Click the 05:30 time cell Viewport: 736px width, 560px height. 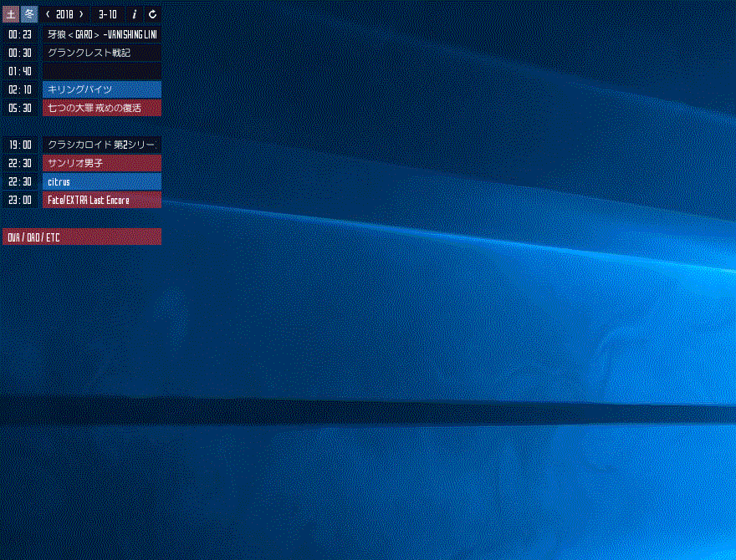(x=20, y=108)
